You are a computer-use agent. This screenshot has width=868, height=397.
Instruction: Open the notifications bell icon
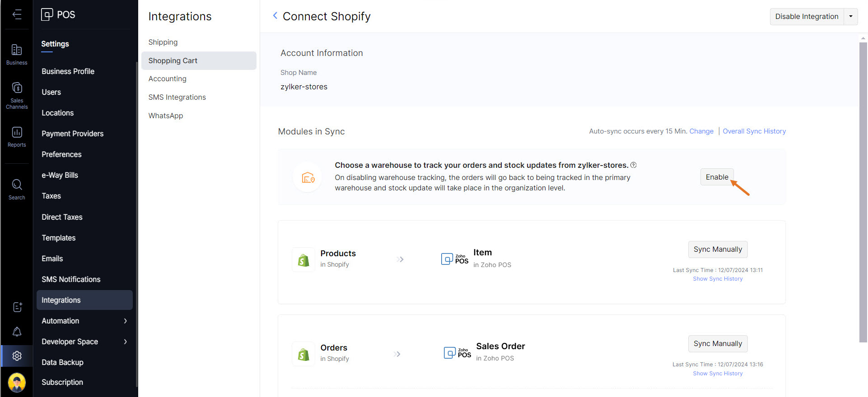point(17,332)
